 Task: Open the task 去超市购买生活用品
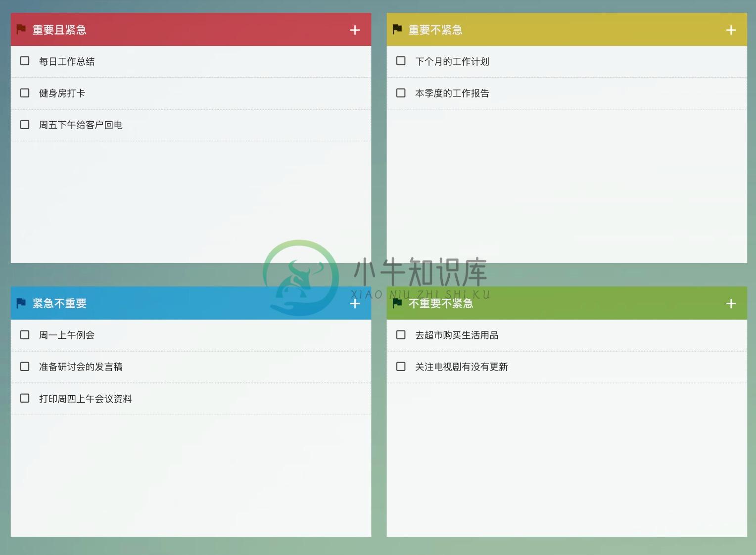coord(457,335)
